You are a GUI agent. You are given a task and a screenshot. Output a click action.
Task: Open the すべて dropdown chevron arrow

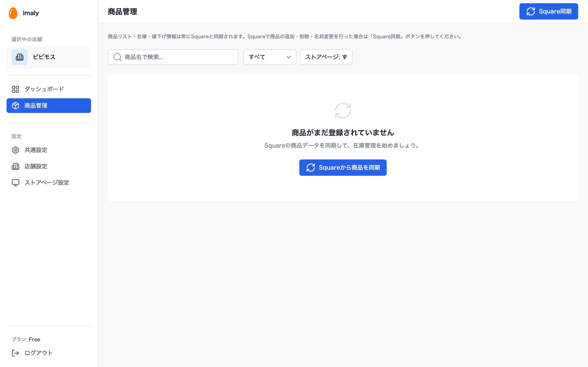pyautogui.click(x=288, y=57)
